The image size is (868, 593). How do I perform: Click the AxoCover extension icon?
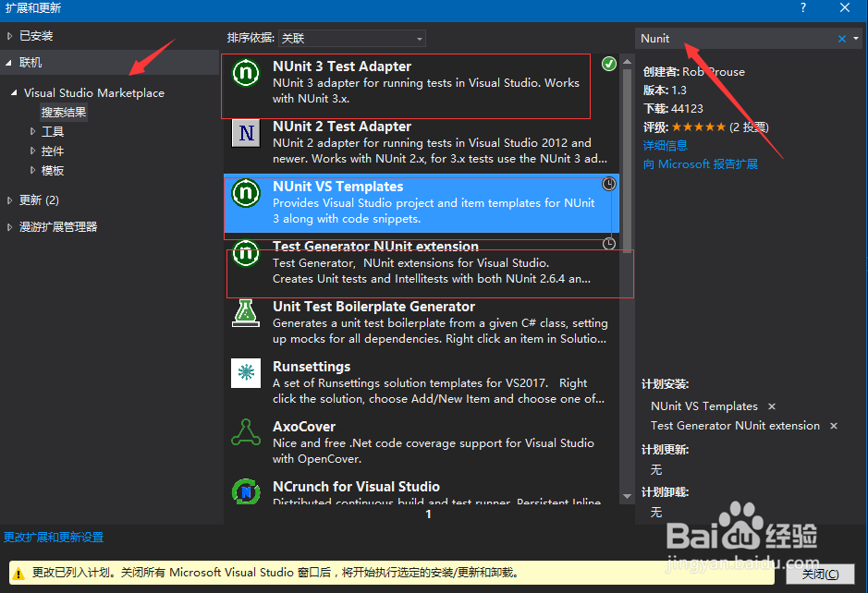pos(246,432)
